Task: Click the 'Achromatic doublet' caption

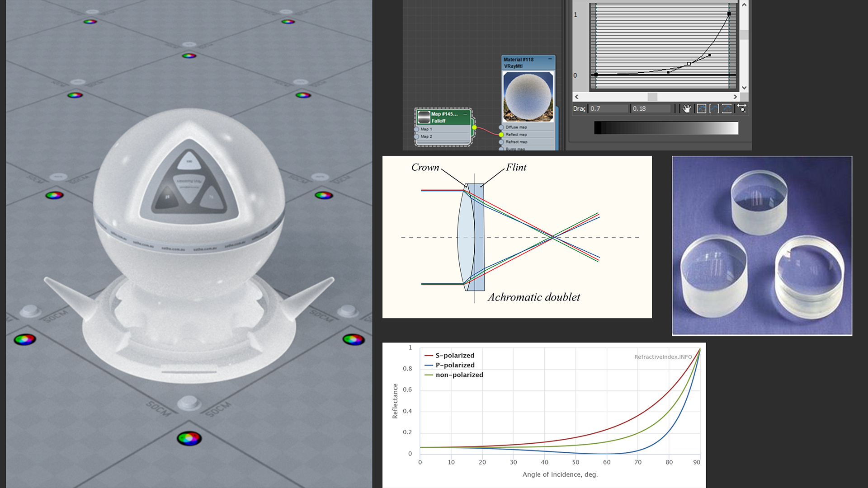Action: pyautogui.click(x=533, y=297)
